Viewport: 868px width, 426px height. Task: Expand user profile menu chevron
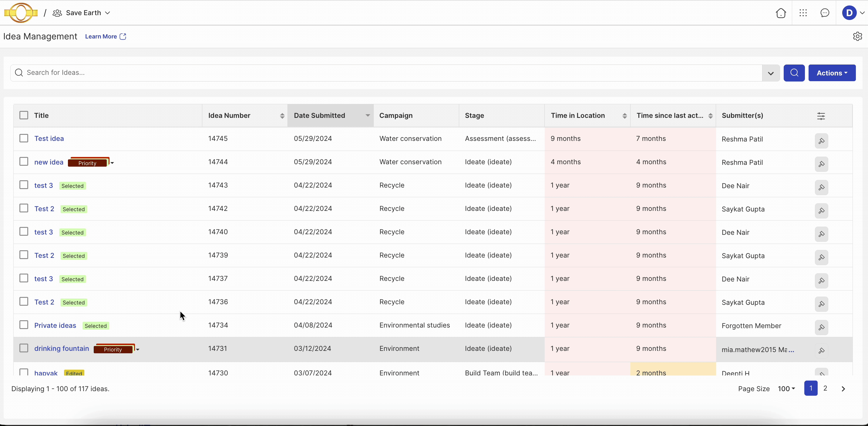862,13
